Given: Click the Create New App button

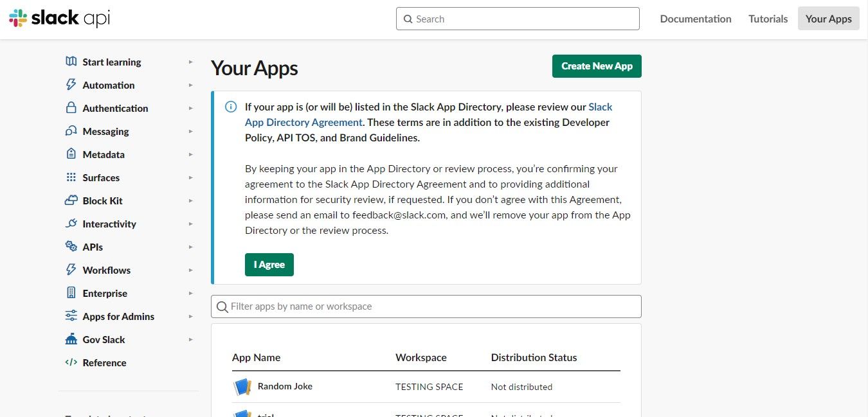Looking at the screenshot, I should point(596,66).
